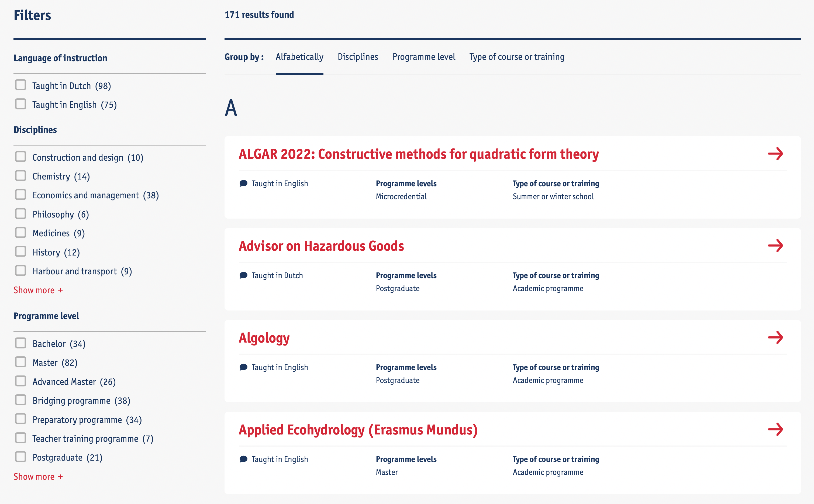Open the Advisor on Hazardous Goods programme
This screenshot has width=814, height=504.
pos(321,246)
